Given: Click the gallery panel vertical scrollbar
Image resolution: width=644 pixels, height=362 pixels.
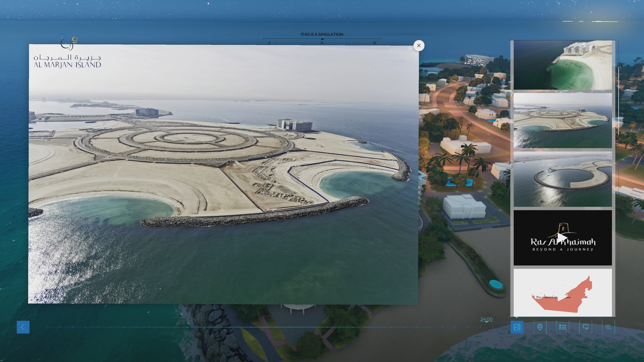Looking at the screenshot, I should 619,101.
